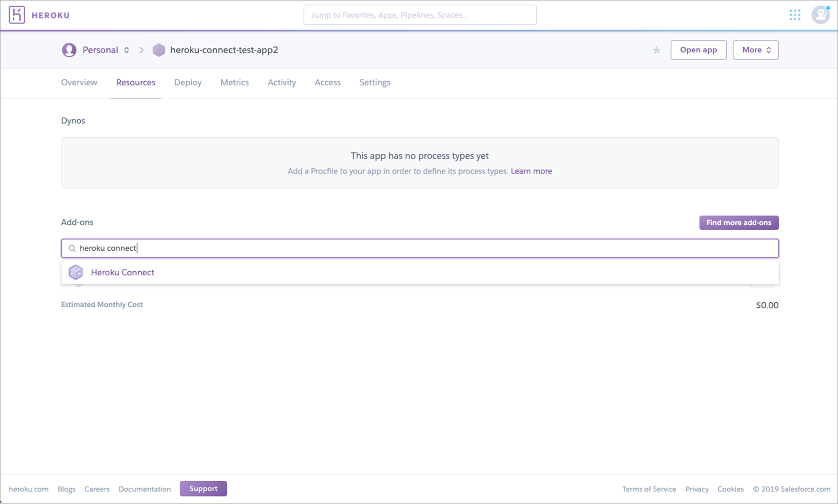Open the Settings tab
The height and width of the screenshot is (504, 838).
[375, 83]
